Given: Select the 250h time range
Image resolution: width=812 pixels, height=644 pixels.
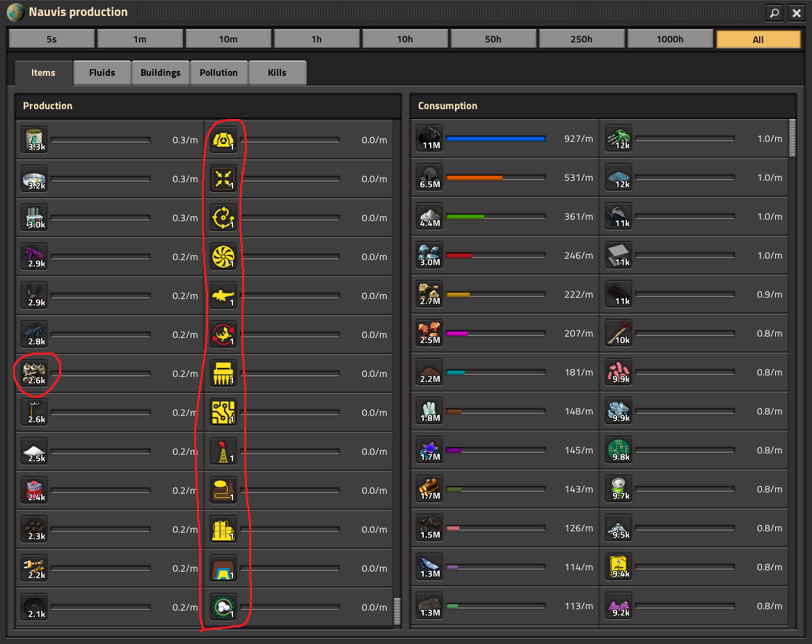Looking at the screenshot, I should pyautogui.click(x=582, y=40).
